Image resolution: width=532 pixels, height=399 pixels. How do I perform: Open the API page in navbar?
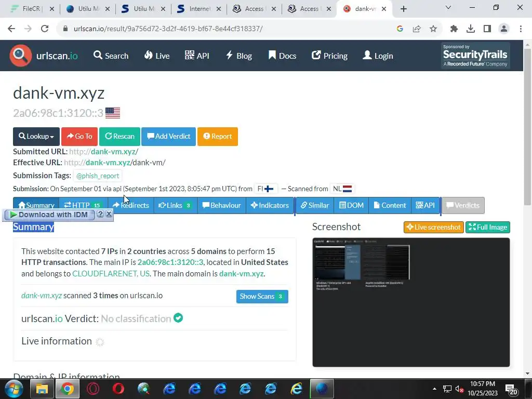pyautogui.click(x=197, y=56)
